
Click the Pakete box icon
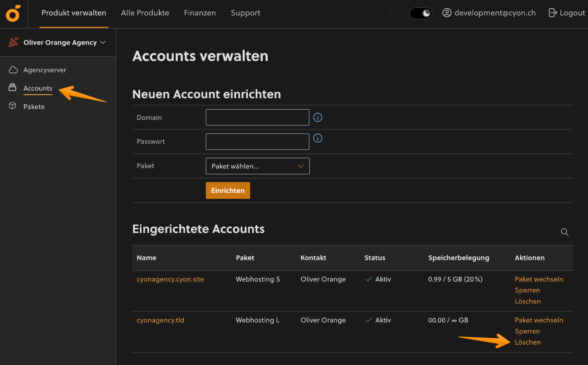pos(13,106)
